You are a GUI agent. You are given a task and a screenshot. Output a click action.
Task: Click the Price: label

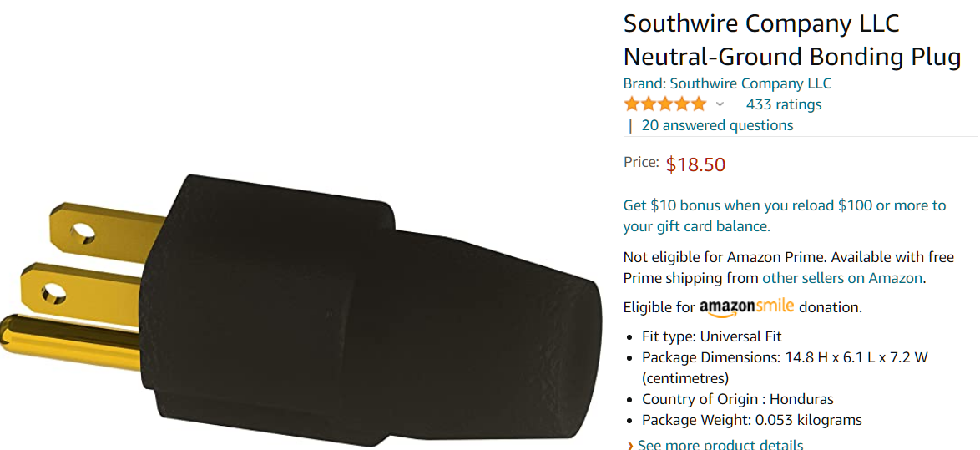pos(641,162)
